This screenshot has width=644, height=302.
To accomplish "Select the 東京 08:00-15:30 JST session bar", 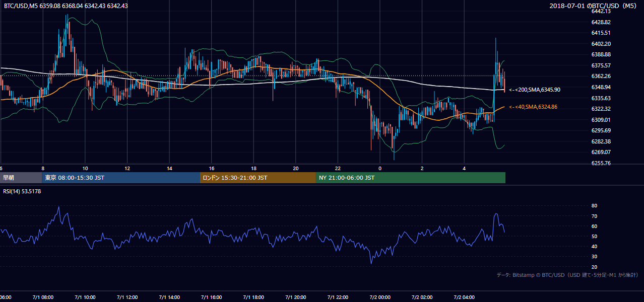I will tap(121, 178).
